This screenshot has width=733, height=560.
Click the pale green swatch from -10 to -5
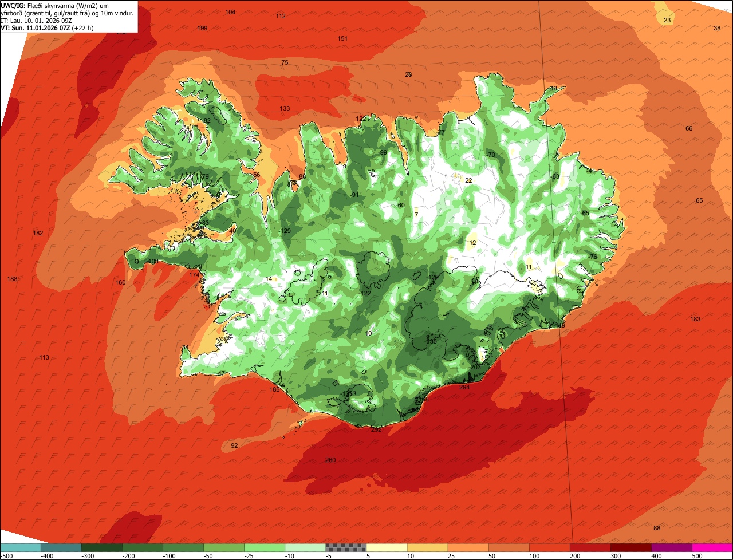point(305,547)
